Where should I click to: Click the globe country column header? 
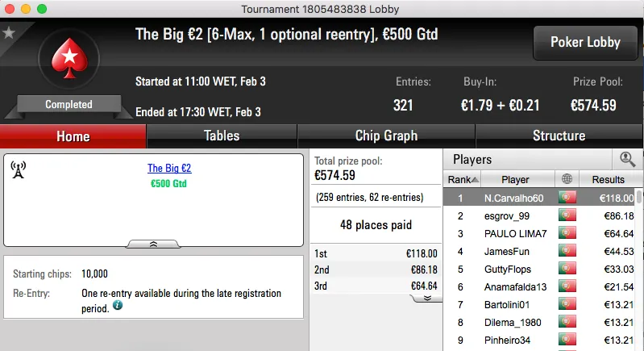(x=567, y=179)
